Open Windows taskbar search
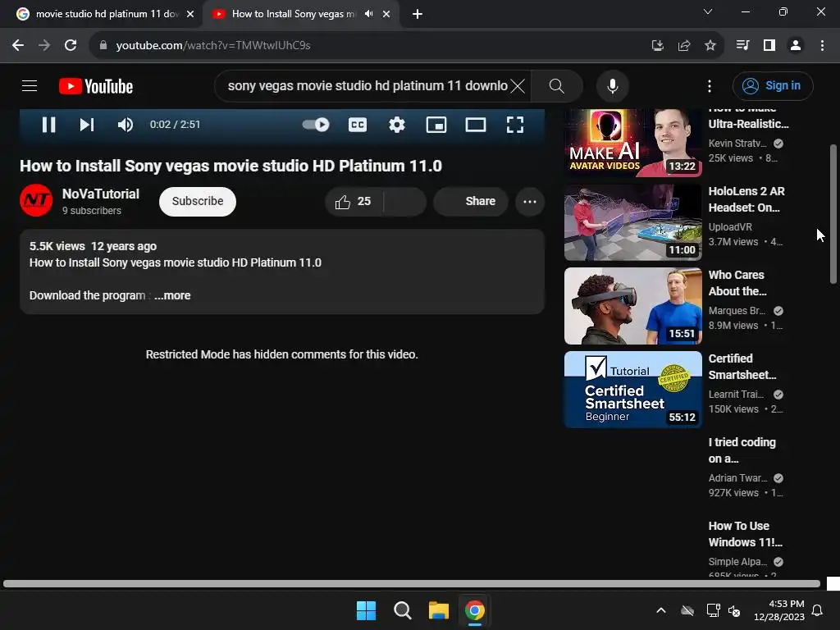The height and width of the screenshot is (630, 840). tap(402, 610)
